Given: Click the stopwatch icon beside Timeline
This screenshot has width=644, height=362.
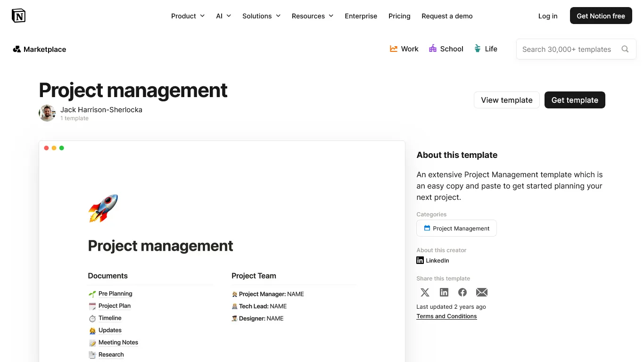Looking at the screenshot, I should tap(92, 318).
